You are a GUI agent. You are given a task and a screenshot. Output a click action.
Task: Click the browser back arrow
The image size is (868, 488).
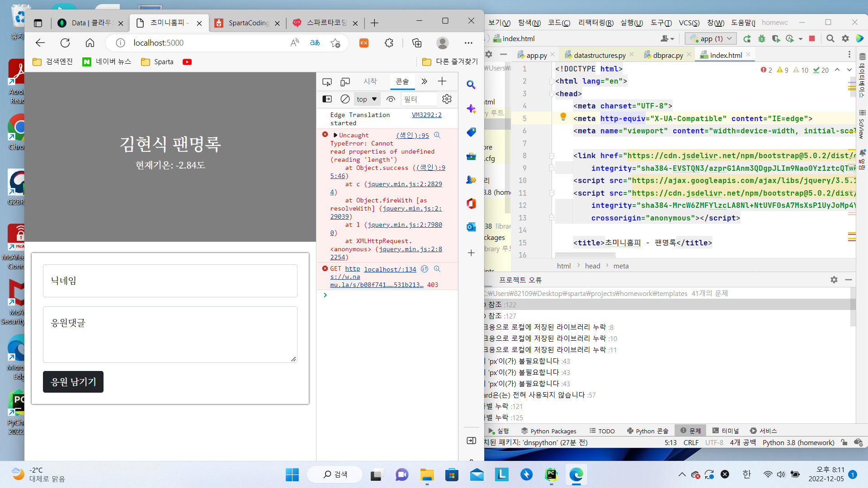point(40,43)
